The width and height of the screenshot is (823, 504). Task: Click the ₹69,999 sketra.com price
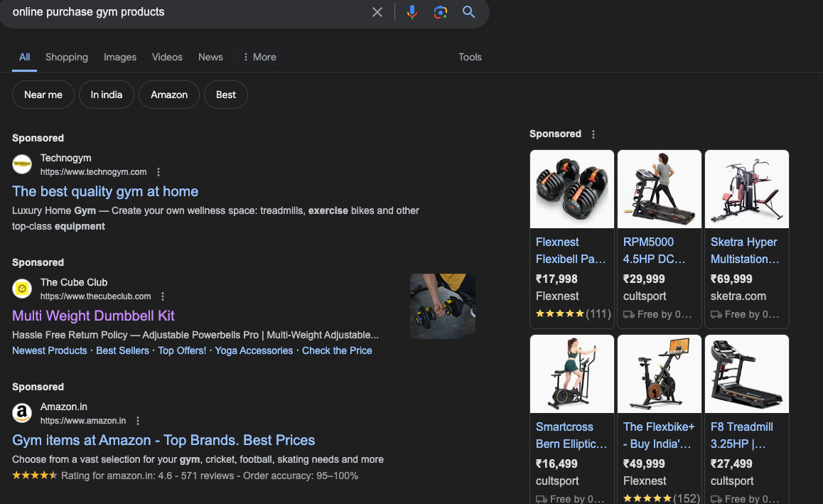click(x=731, y=279)
